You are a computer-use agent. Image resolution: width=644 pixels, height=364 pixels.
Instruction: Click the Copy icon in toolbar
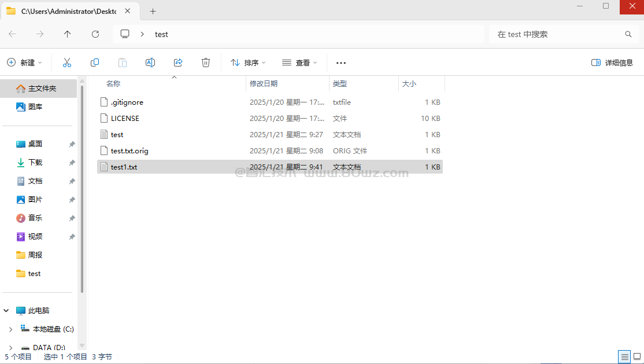(95, 62)
